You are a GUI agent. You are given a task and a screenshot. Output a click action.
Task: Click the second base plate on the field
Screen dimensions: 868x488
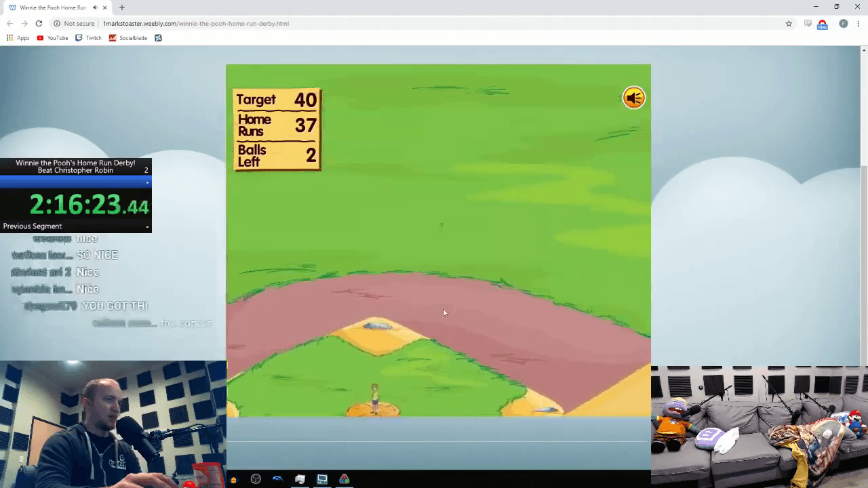[378, 327]
